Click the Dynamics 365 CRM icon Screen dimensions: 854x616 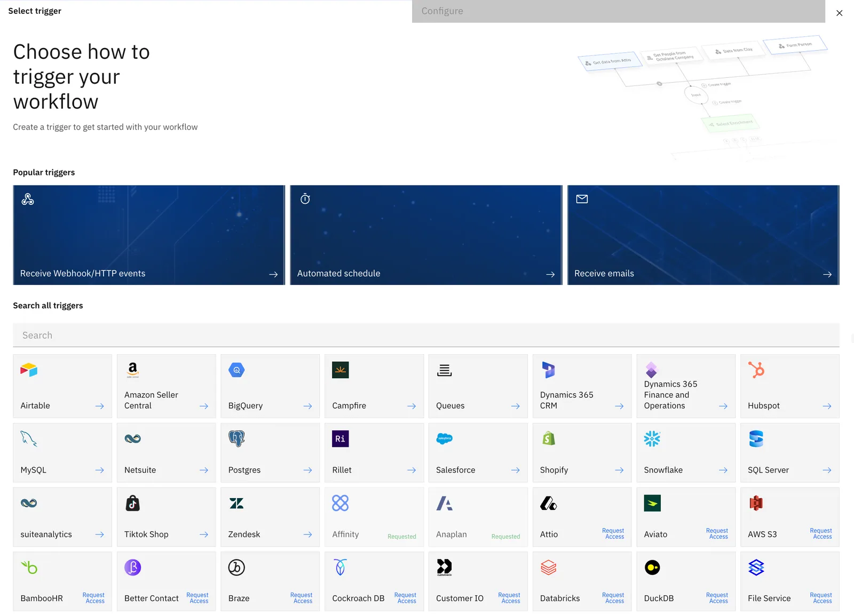click(548, 370)
